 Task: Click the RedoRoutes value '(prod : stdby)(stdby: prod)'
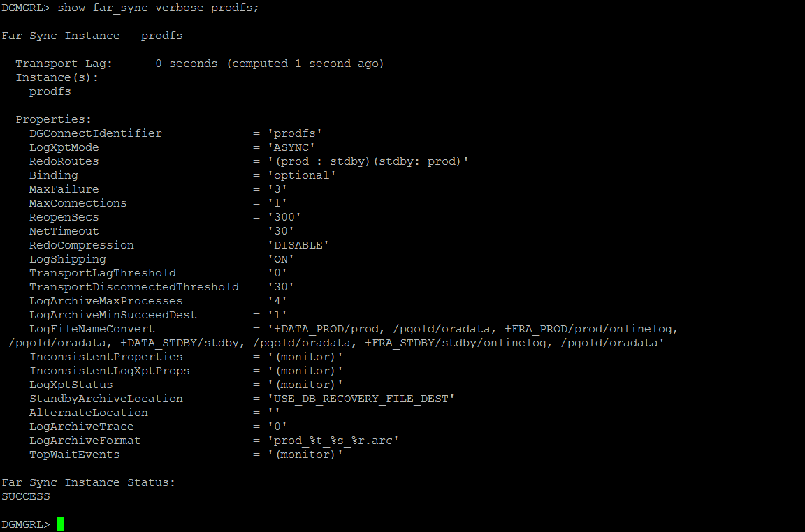pos(368,161)
